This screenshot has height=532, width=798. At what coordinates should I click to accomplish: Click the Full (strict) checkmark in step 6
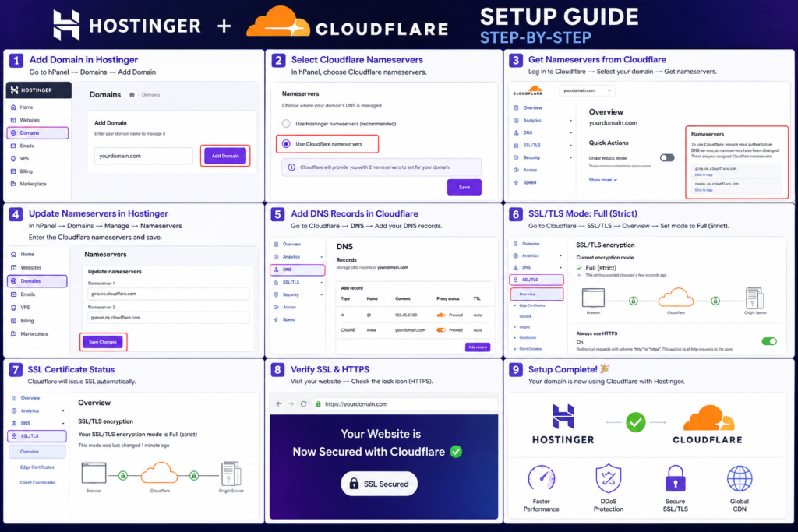[x=579, y=268]
